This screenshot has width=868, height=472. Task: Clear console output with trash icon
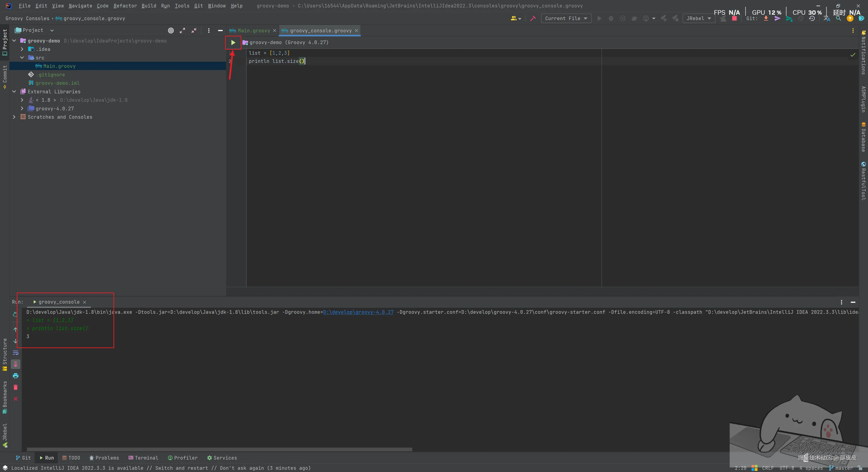[x=16, y=387]
